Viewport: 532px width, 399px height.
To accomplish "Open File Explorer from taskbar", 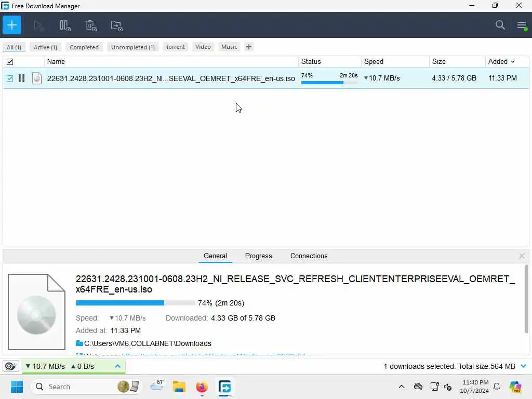I will click(x=179, y=387).
